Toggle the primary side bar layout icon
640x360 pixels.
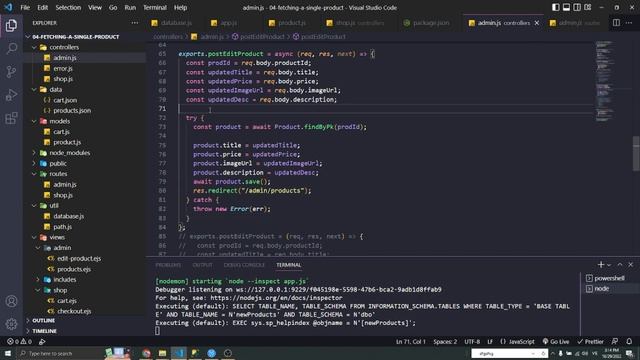pyautogui.click(x=556, y=7)
